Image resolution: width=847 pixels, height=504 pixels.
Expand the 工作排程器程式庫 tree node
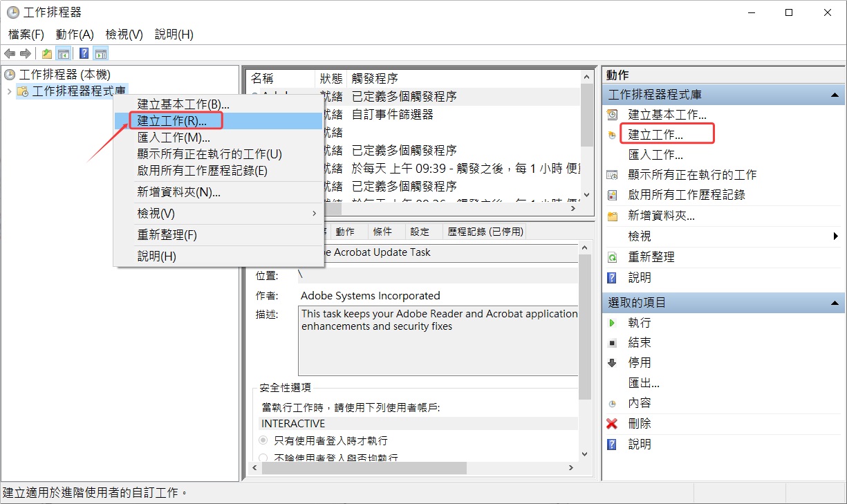[8, 91]
